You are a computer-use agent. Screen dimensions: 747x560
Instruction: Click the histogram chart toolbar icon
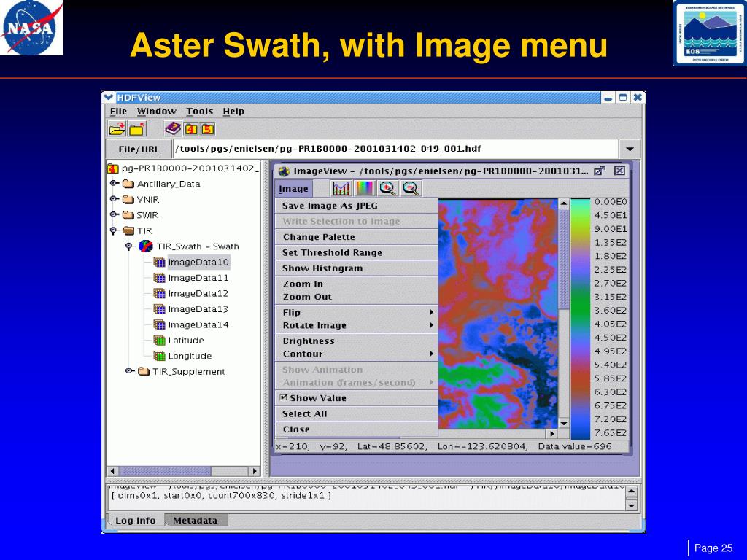click(341, 189)
